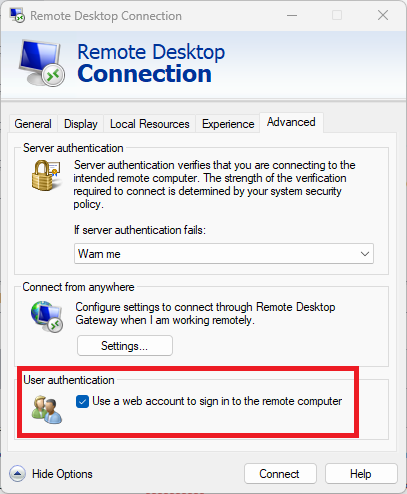This screenshot has height=494, width=407.
Task: Click the dropdown arrow beside Warn me
Action: click(x=365, y=254)
